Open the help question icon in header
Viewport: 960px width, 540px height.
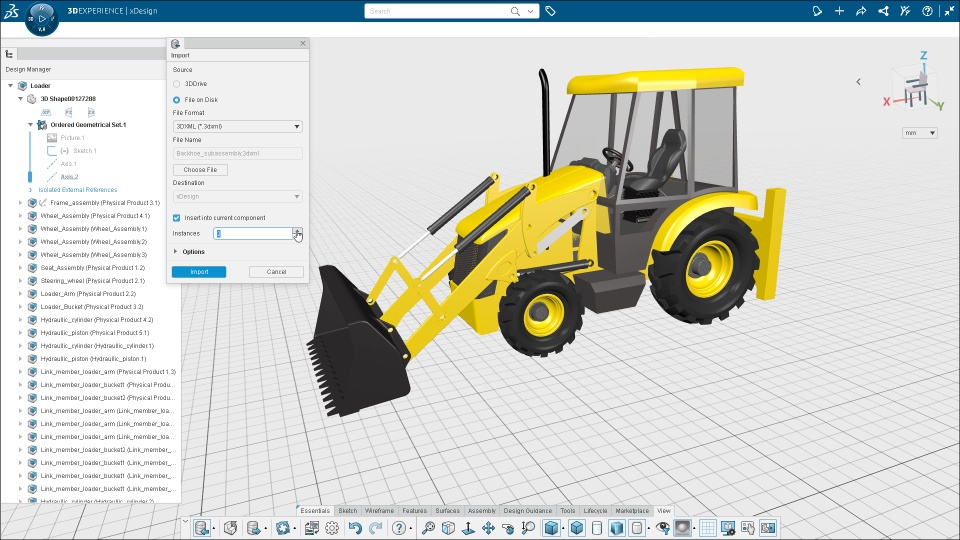(x=927, y=11)
